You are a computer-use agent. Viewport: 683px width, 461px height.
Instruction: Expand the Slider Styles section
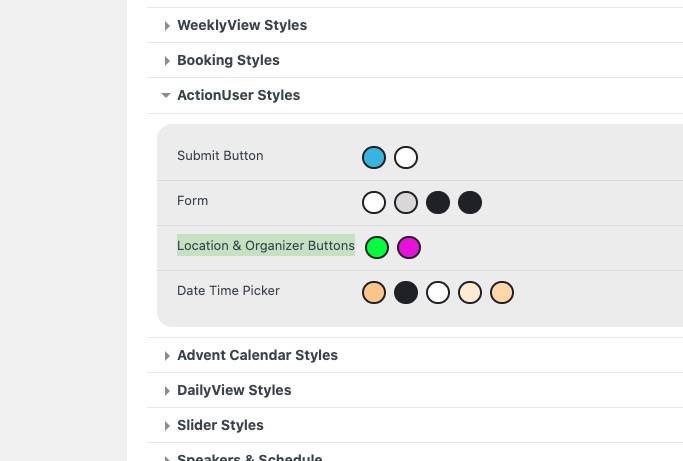pyautogui.click(x=220, y=425)
